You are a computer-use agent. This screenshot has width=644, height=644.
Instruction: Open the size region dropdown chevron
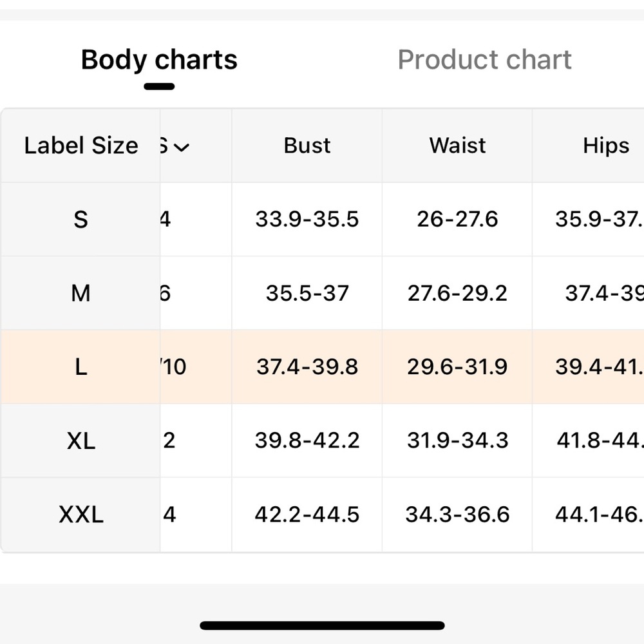(181, 147)
